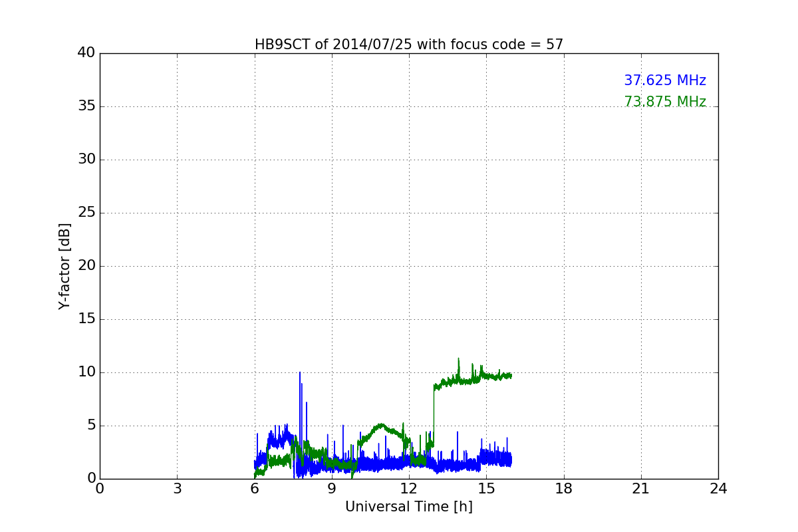Image resolution: width=798 pixels, height=532 pixels.
Task: Click x-axis tick label 12
Action: coord(409,489)
